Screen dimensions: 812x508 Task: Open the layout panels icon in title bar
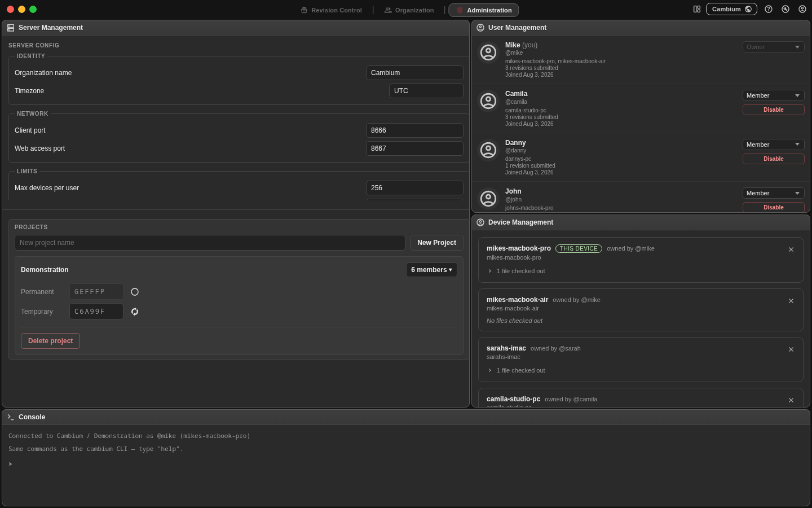tap(697, 9)
